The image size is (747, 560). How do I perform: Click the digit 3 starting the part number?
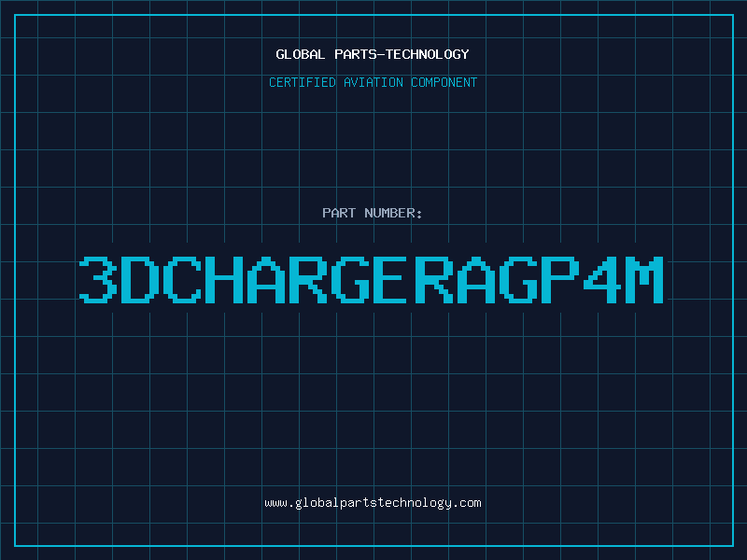click(x=98, y=279)
